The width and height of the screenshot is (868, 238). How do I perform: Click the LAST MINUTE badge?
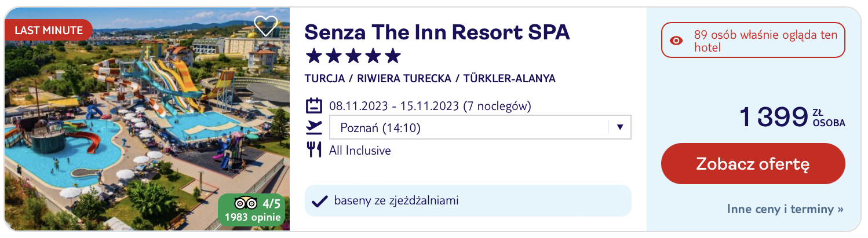pyautogui.click(x=48, y=30)
